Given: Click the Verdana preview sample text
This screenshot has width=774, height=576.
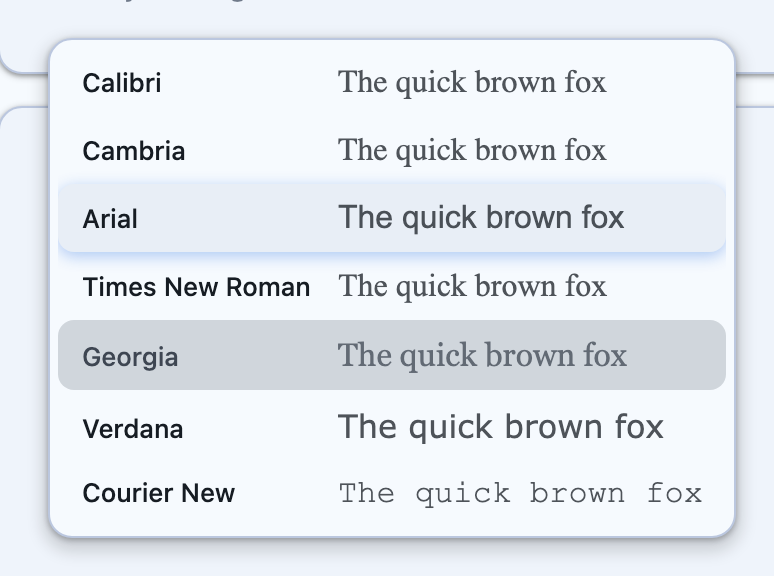Looking at the screenshot, I should [x=501, y=427].
